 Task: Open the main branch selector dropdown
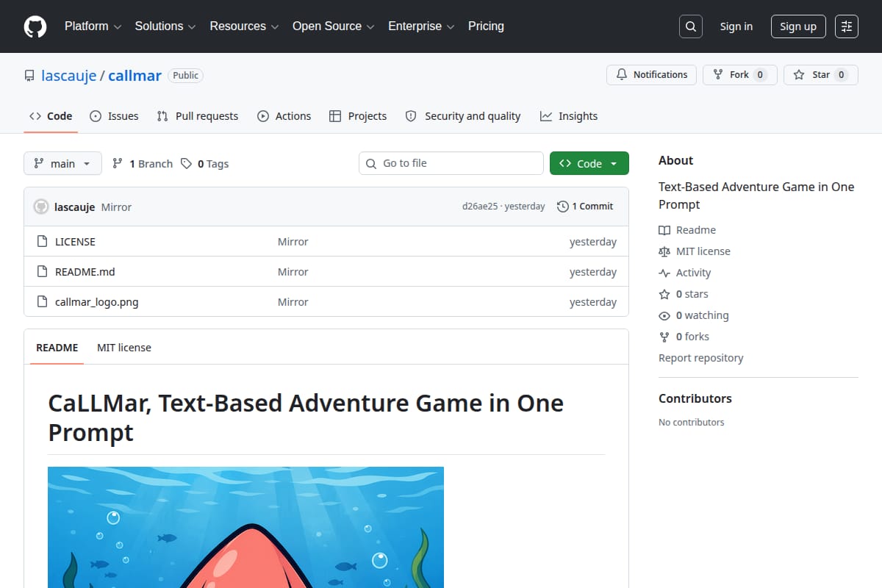[62, 163]
